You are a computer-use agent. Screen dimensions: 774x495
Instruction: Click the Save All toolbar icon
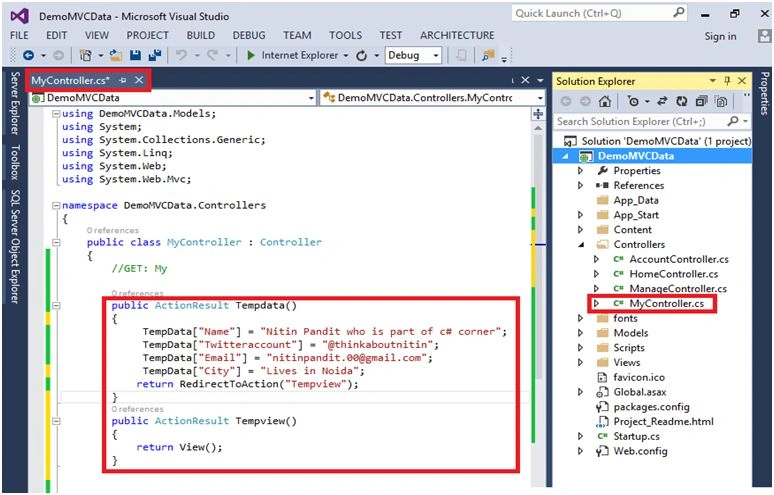[155, 55]
